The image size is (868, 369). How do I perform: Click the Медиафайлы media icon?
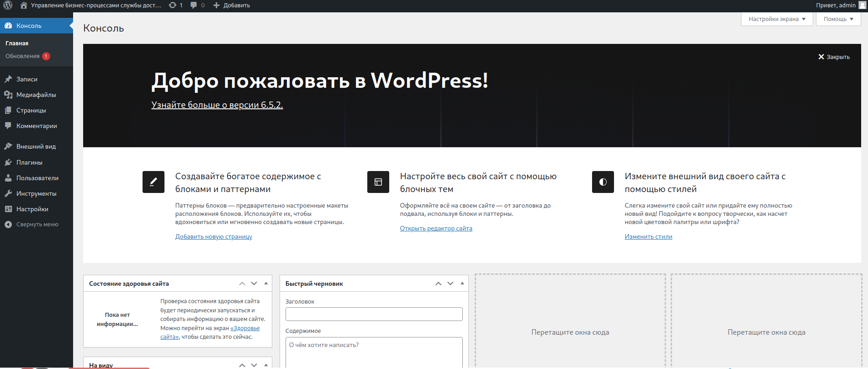click(8, 95)
